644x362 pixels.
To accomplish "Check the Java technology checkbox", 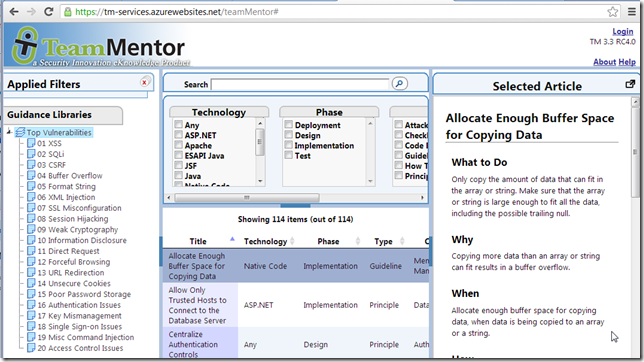I will (x=178, y=175).
